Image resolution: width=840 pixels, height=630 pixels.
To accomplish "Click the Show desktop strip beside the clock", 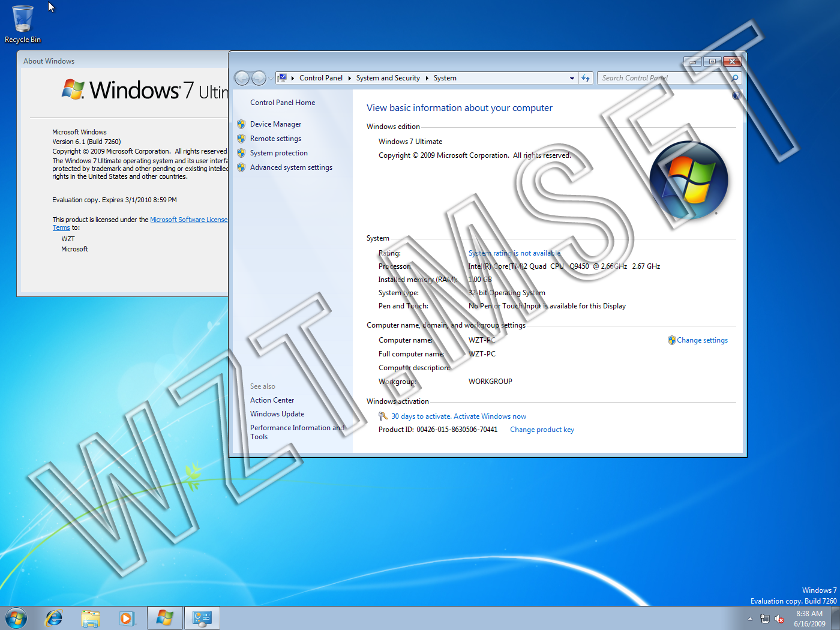I will pos(835,618).
